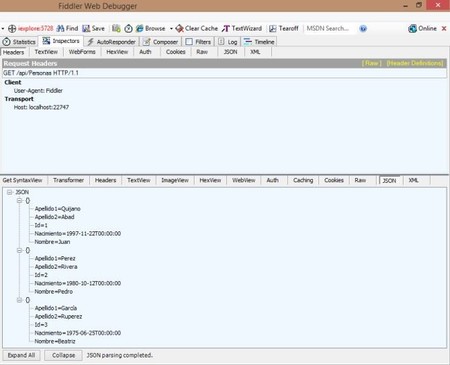Click the Tearoff toolbar button

click(284, 29)
